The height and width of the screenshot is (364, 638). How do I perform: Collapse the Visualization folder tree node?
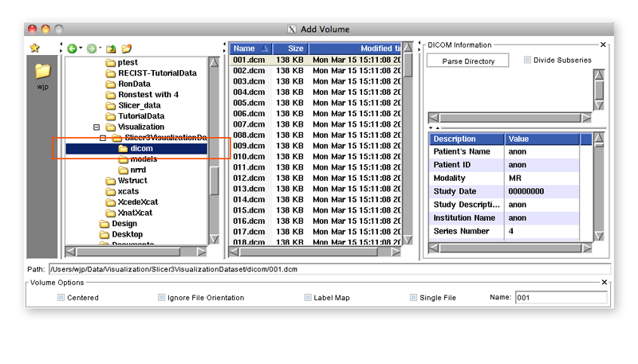click(x=97, y=127)
